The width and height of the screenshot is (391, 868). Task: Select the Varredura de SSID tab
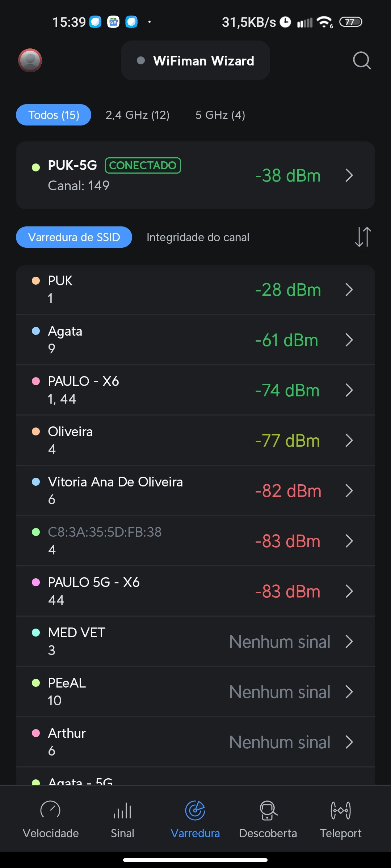74,237
